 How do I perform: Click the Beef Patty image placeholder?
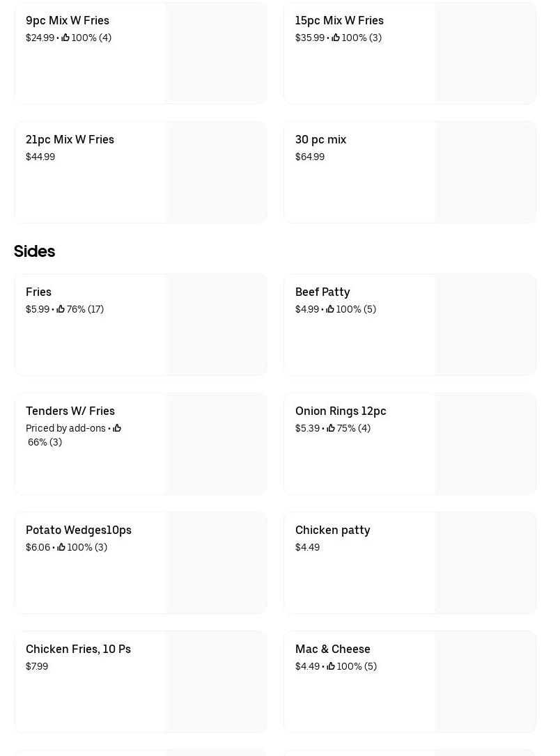point(485,324)
